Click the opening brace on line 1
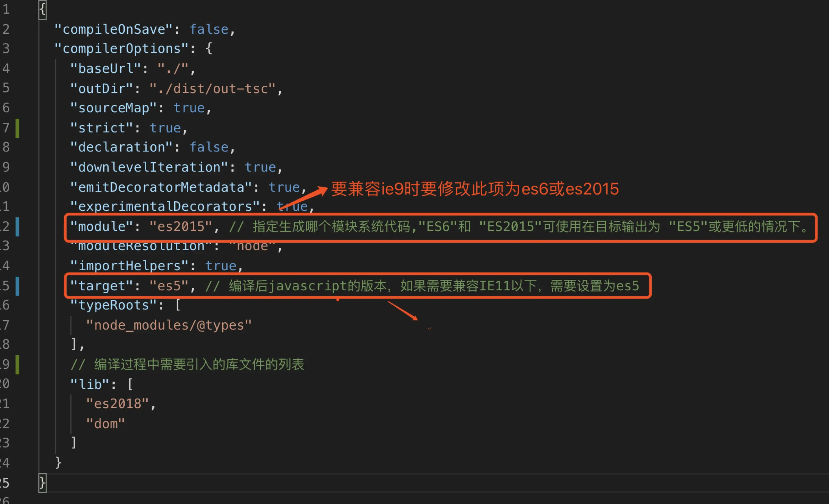 (x=42, y=9)
